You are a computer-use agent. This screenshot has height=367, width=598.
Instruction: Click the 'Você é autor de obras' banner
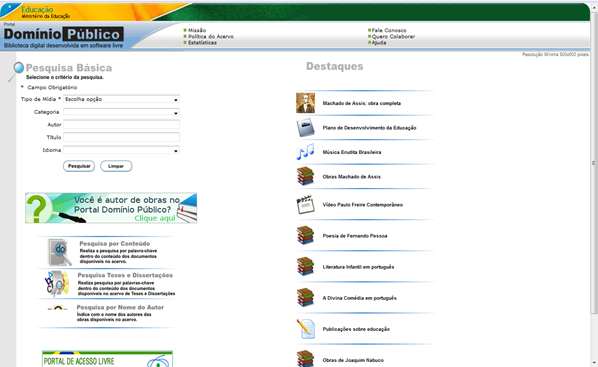click(111, 208)
